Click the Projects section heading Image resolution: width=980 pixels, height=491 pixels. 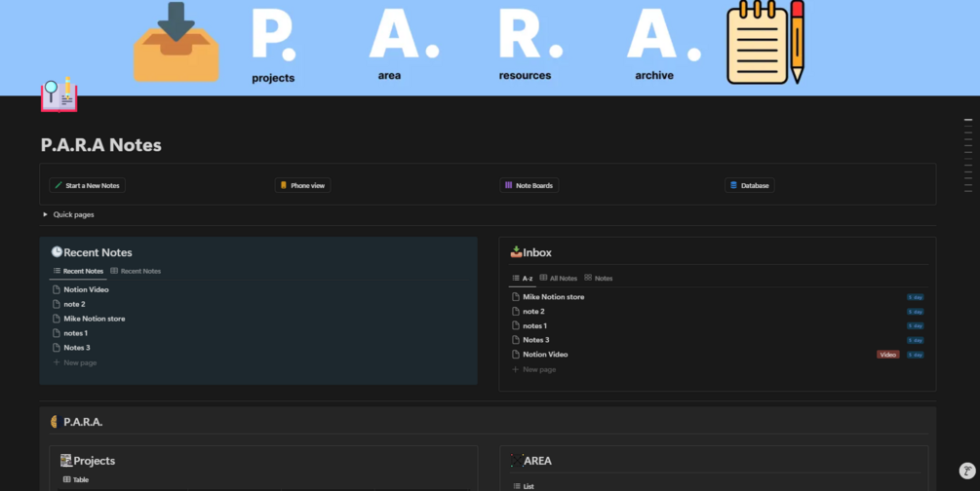pyautogui.click(x=95, y=461)
